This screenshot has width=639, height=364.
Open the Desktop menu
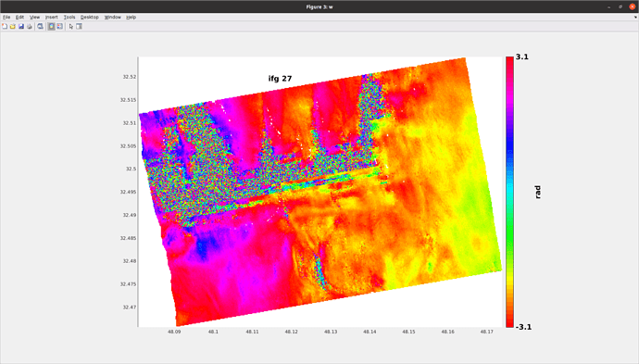(x=89, y=17)
